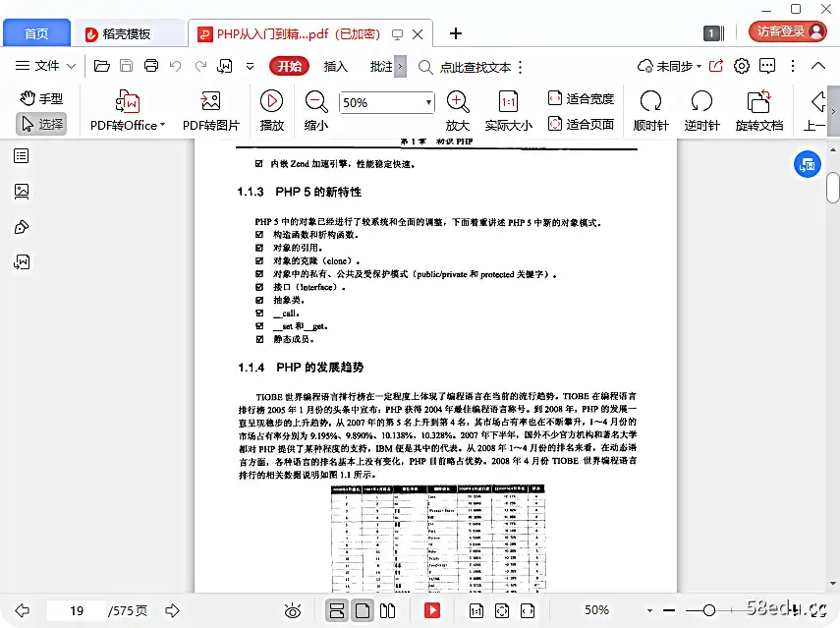Switch to single page view mode

coord(363,610)
